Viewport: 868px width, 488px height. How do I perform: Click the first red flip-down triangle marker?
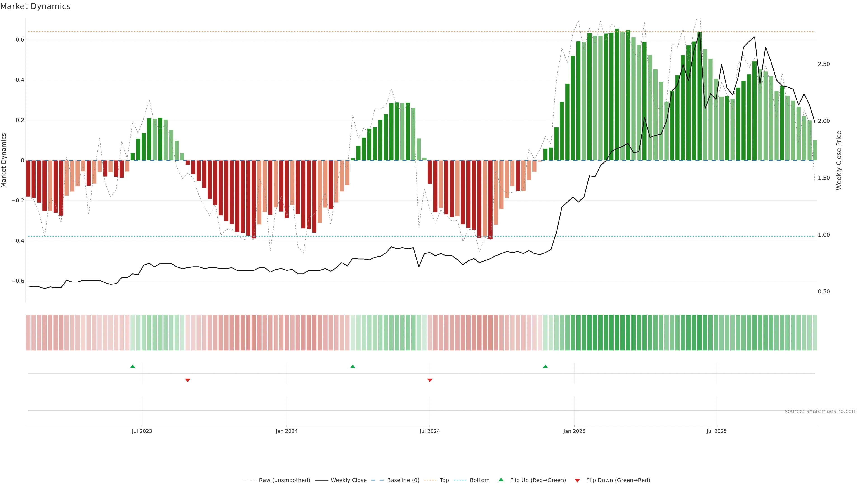pyautogui.click(x=188, y=380)
